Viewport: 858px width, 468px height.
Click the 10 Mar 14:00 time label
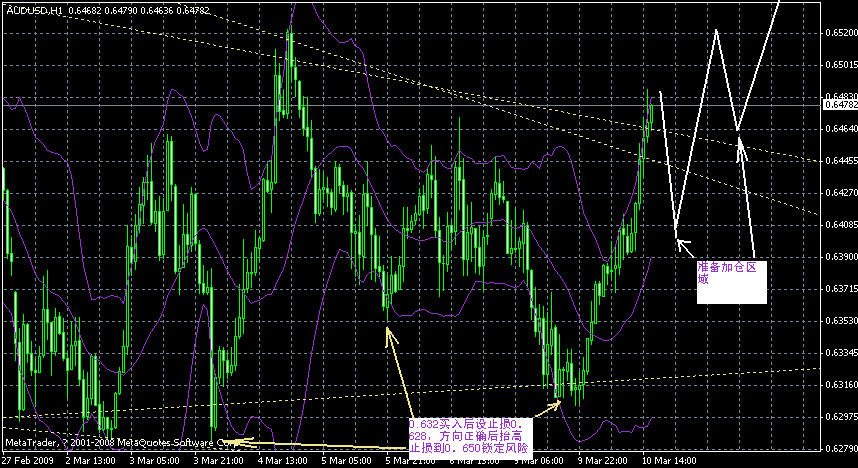669,461
